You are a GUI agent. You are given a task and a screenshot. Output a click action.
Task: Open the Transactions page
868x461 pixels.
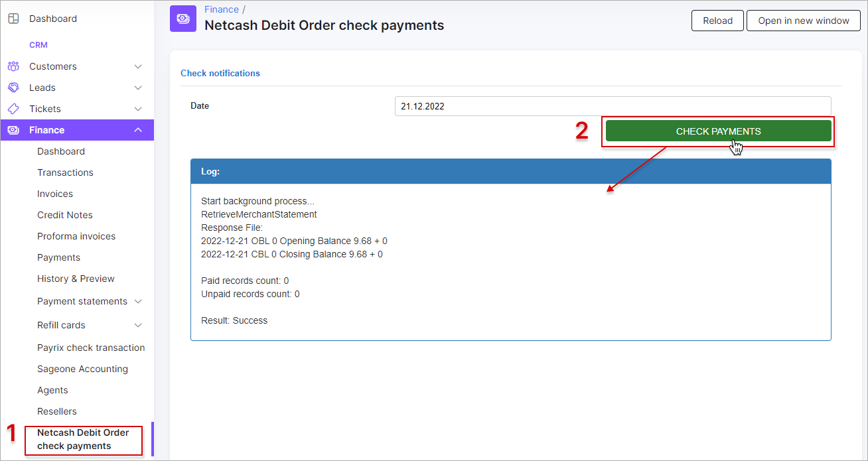click(x=65, y=172)
